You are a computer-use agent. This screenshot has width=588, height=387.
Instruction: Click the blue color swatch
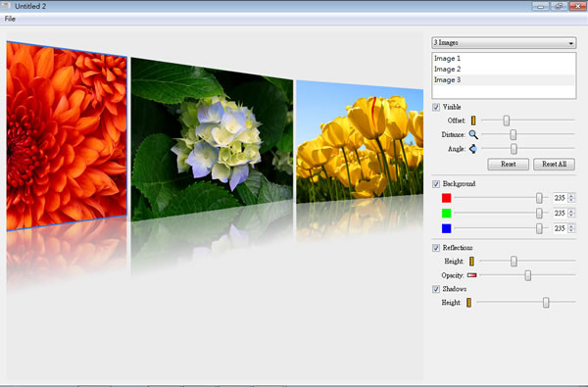click(446, 228)
